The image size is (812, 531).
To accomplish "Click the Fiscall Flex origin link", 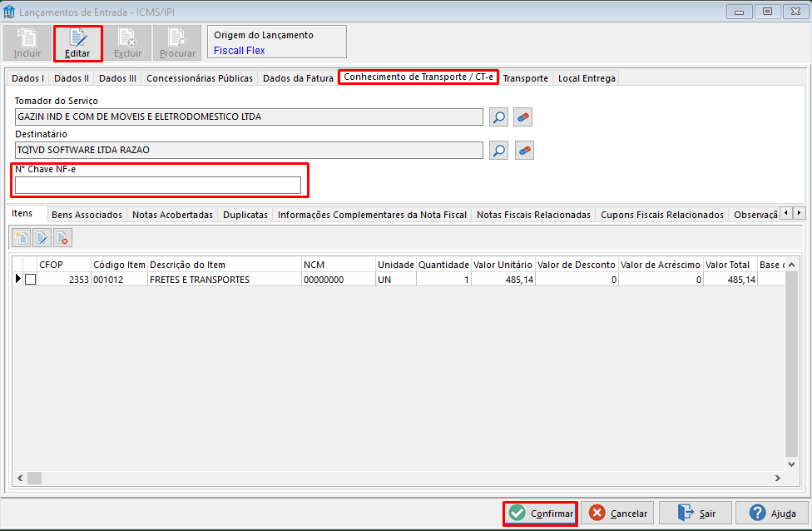I will (240, 50).
